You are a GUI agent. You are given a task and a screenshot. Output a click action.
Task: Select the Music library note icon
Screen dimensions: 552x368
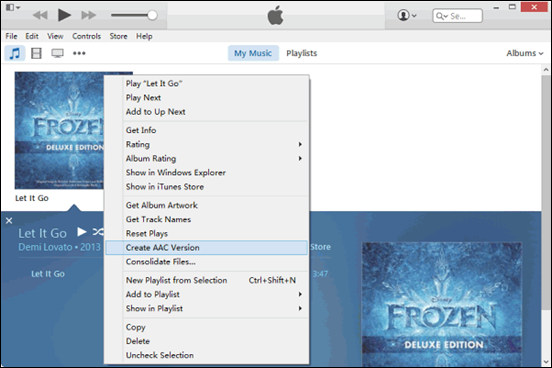[15, 54]
